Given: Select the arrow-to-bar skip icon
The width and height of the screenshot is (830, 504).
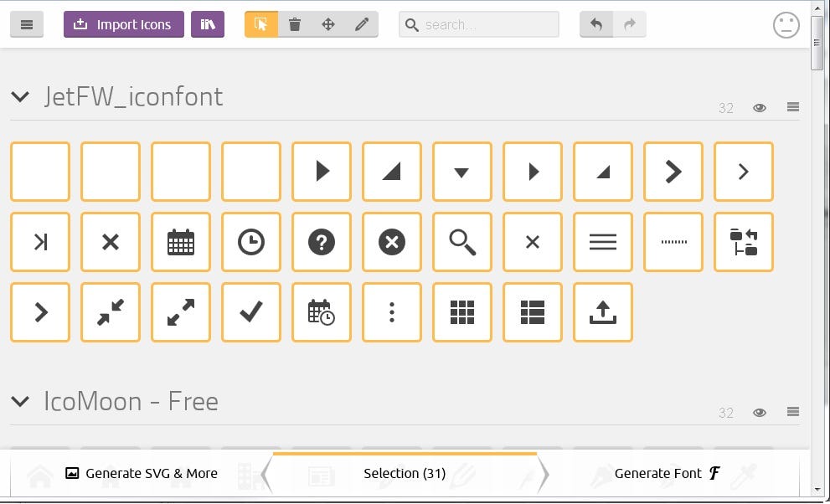Looking at the screenshot, I should (40, 242).
